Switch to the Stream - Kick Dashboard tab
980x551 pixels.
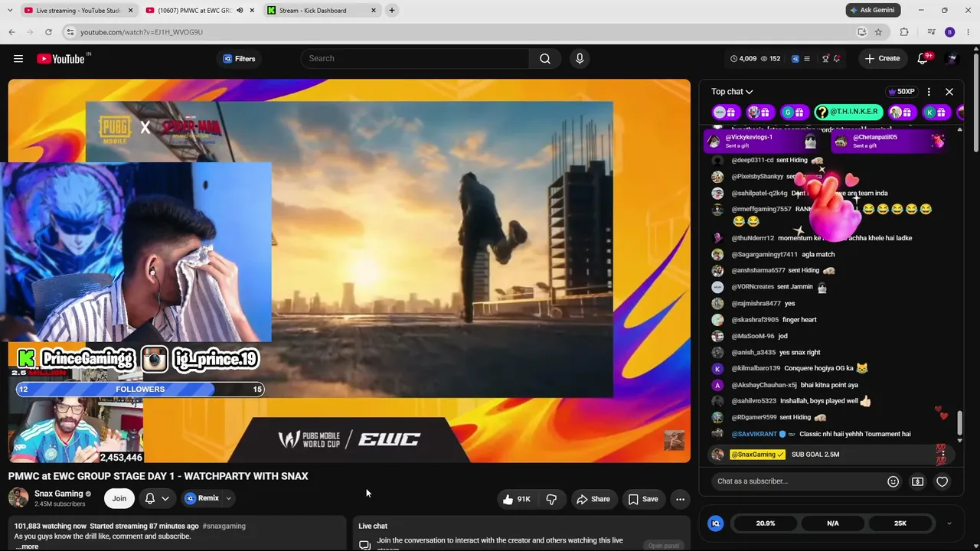(314, 11)
